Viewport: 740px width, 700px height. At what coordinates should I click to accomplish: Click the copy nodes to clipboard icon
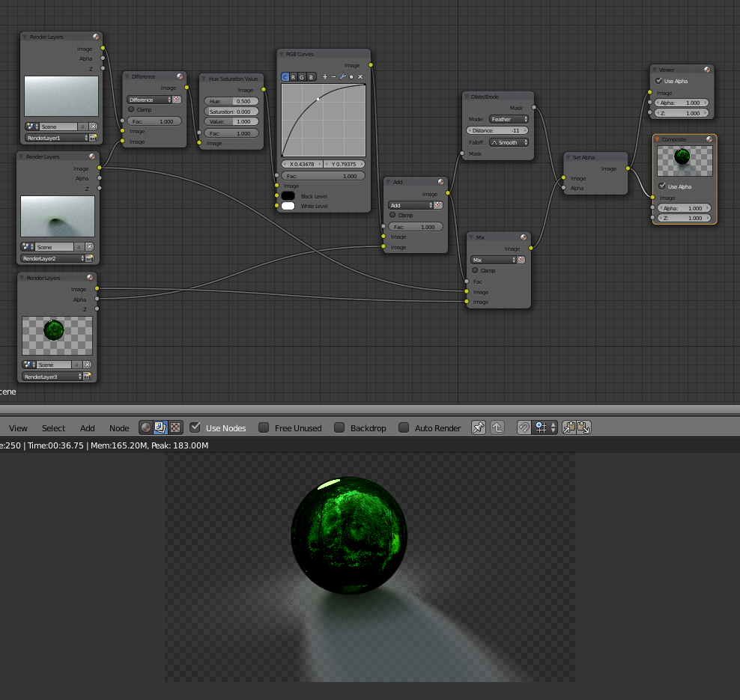569,427
